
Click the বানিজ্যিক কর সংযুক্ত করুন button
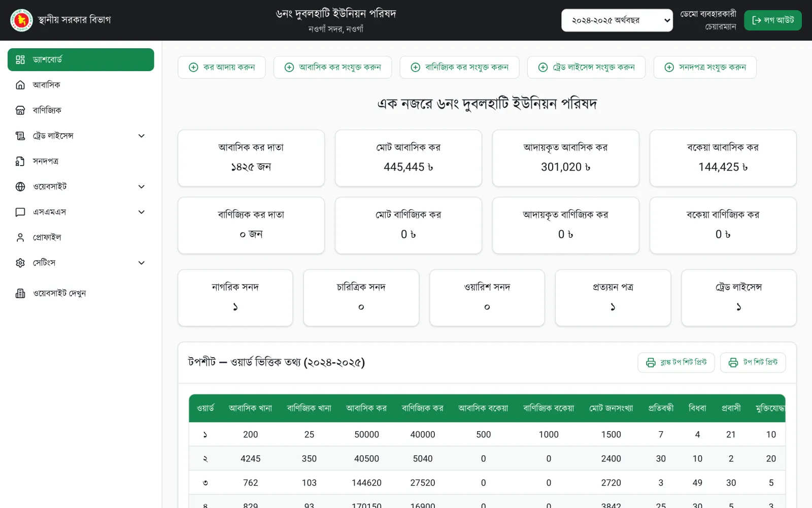pyautogui.click(x=459, y=67)
